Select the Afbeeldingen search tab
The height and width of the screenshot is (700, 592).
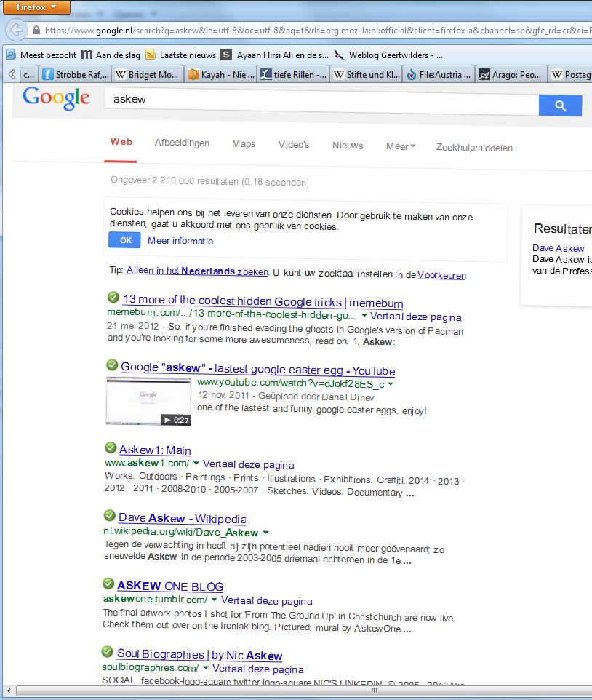pyautogui.click(x=182, y=143)
